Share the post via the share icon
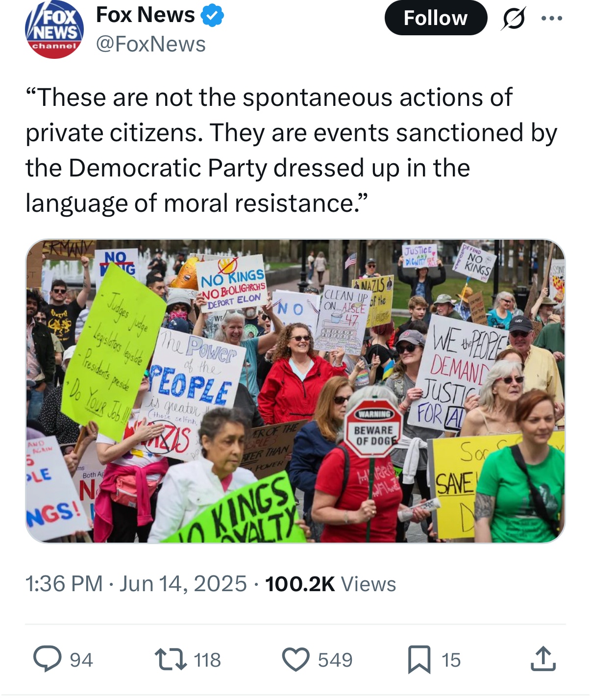Screen dimensions: 591x700 click(x=543, y=659)
